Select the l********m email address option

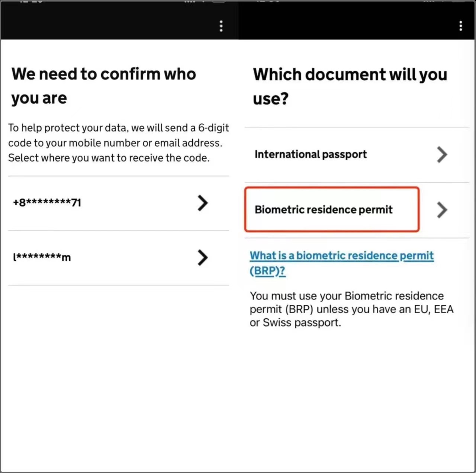[42, 257]
